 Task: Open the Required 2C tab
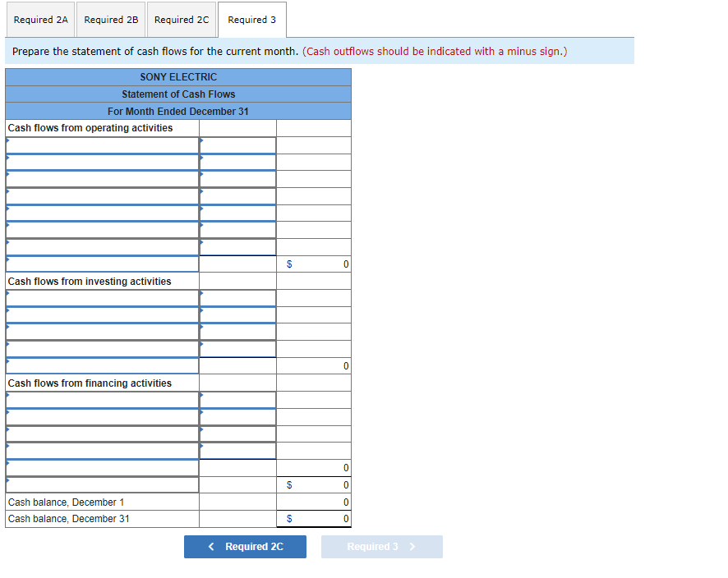(182, 20)
